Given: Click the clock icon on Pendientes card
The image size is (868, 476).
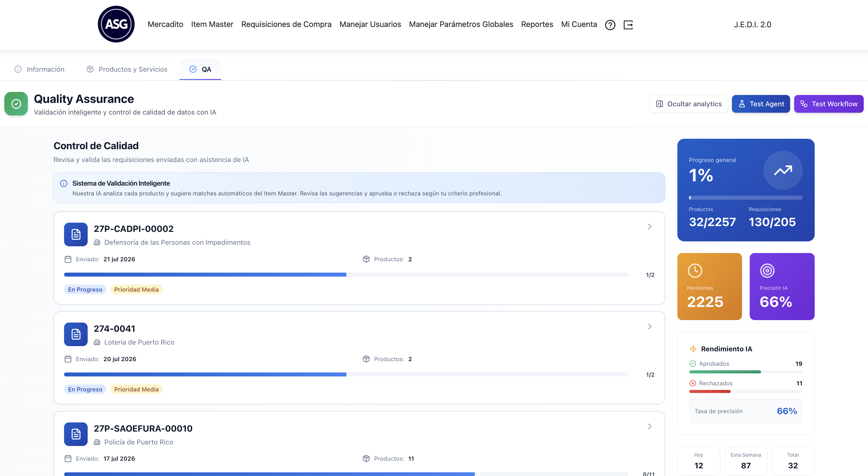Looking at the screenshot, I should 695,271.
